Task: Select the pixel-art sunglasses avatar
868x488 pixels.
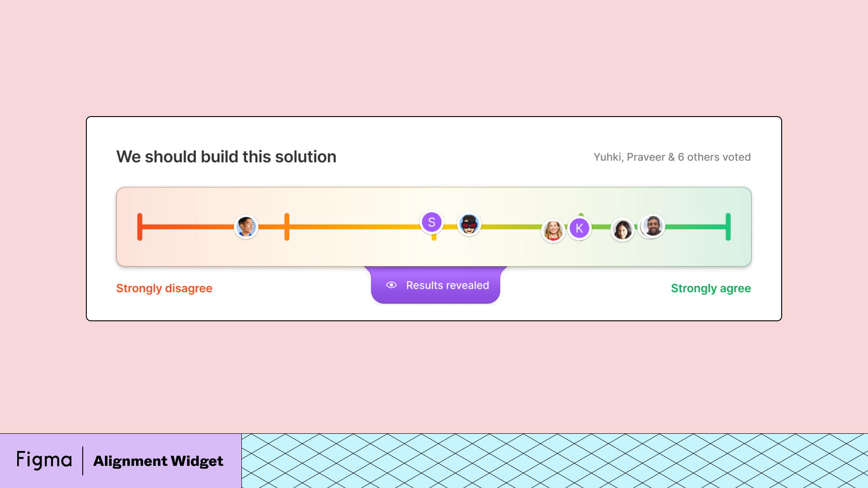Action: pyautogui.click(x=469, y=224)
